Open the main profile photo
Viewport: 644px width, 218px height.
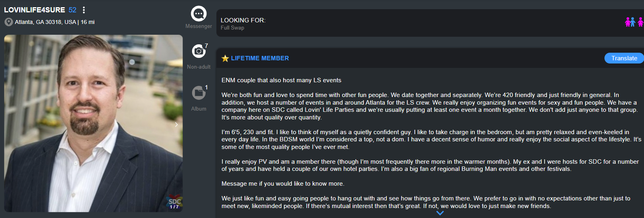coord(93,123)
